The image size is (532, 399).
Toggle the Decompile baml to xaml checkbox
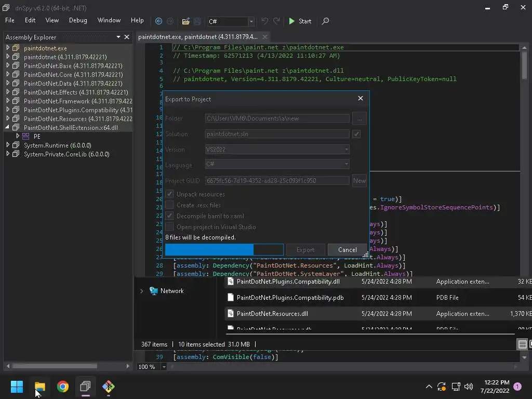coord(169,216)
